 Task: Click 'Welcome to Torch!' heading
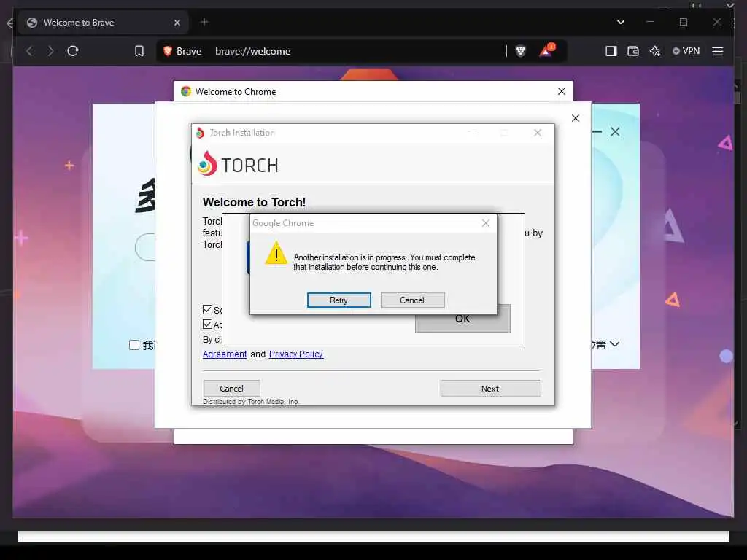(254, 202)
